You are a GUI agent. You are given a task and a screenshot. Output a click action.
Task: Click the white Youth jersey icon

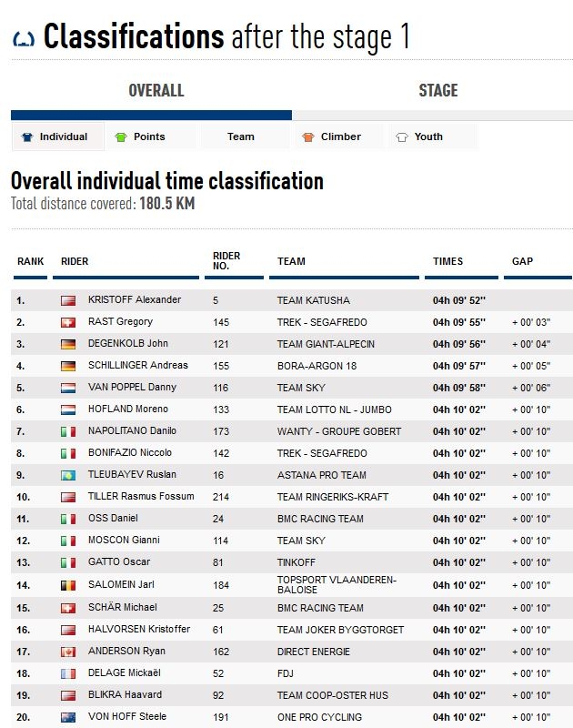pyautogui.click(x=401, y=137)
